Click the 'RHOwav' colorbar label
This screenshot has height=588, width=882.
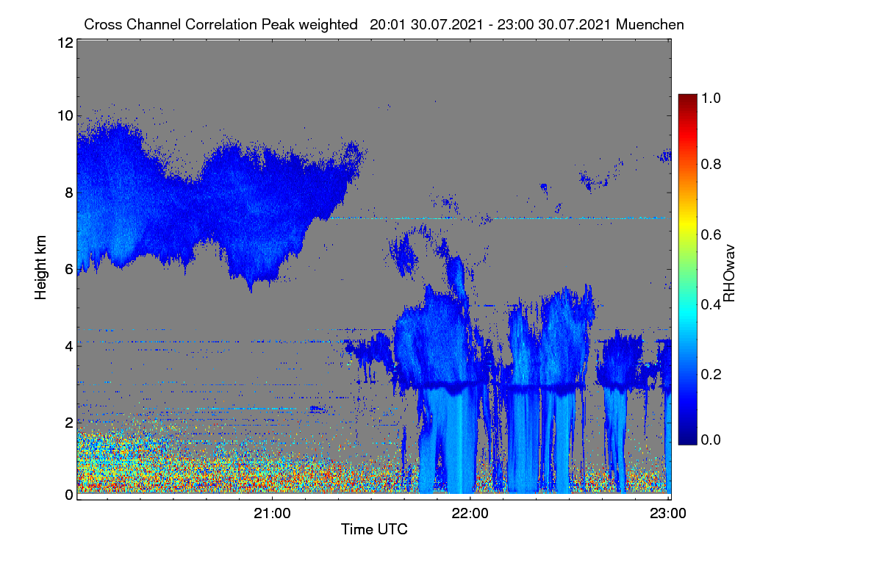coord(729,273)
